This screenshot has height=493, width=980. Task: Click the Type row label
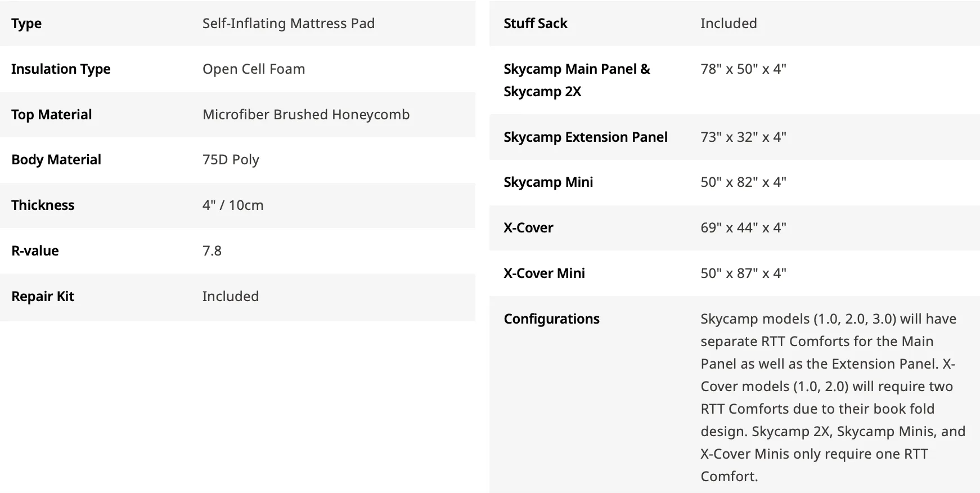click(x=26, y=24)
